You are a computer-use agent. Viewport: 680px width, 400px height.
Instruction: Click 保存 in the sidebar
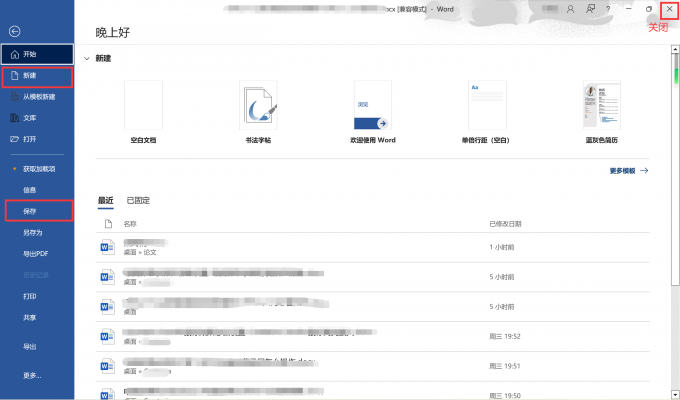(x=39, y=211)
